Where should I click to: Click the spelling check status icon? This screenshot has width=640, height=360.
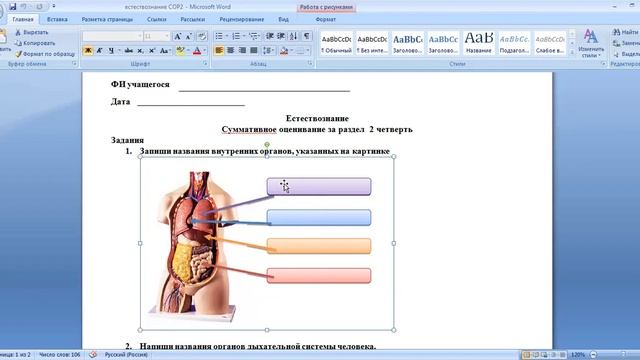pyautogui.click(x=93, y=355)
